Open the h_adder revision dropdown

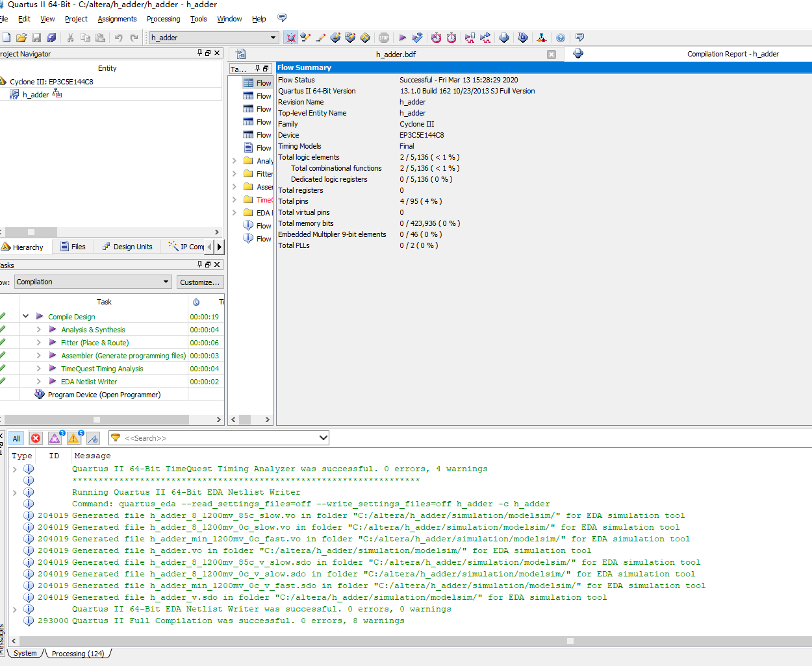(x=273, y=38)
